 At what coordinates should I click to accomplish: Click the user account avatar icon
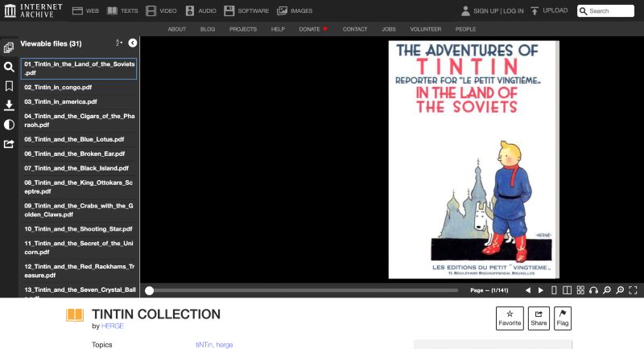(x=465, y=10)
